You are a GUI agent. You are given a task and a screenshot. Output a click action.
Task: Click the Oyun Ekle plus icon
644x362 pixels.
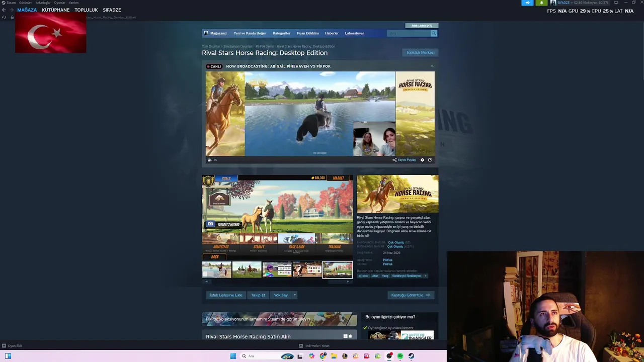point(4,346)
